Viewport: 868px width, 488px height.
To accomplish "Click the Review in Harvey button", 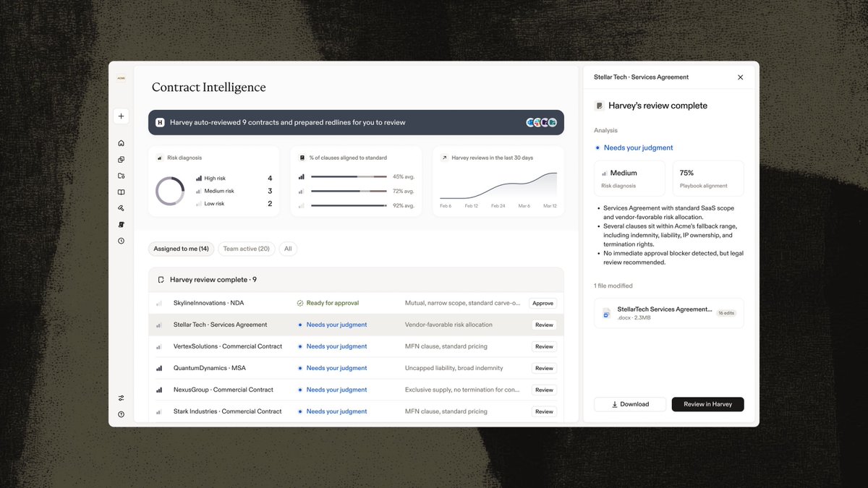I will point(707,404).
